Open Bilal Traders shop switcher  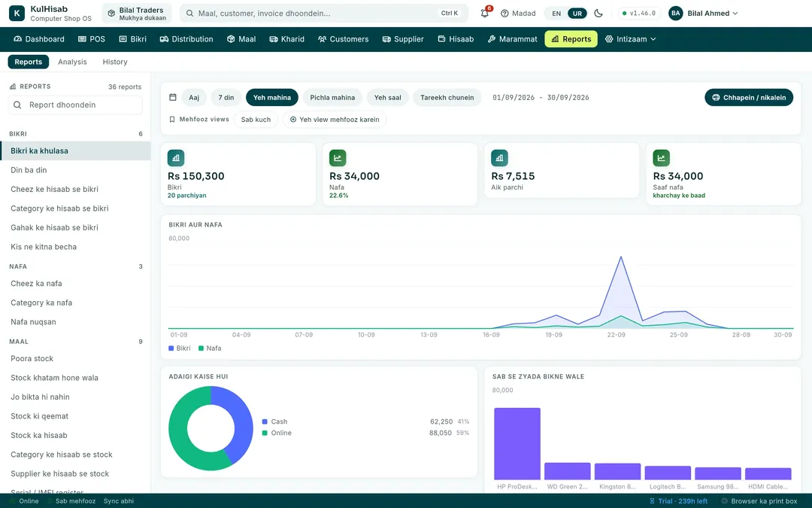pyautogui.click(x=137, y=14)
